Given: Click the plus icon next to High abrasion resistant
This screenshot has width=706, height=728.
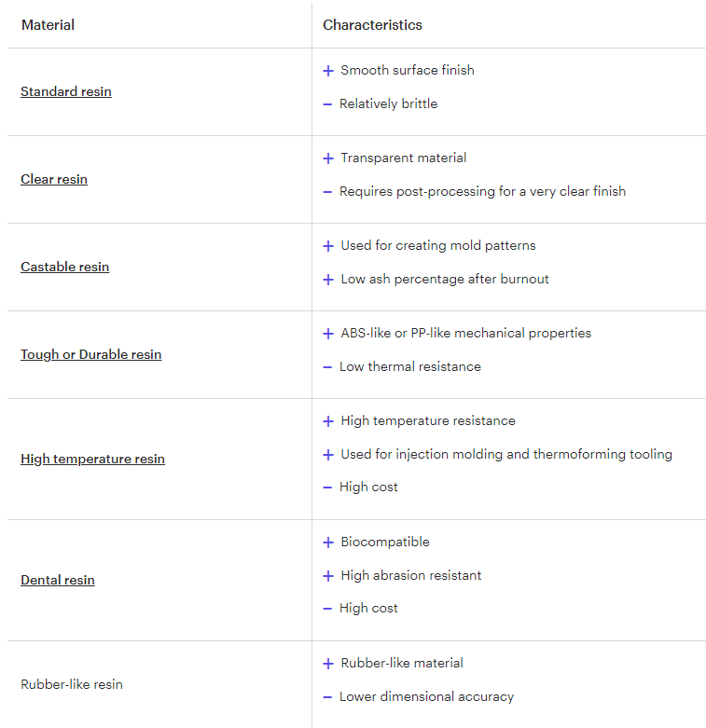Looking at the screenshot, I should (x=328, y=576).
